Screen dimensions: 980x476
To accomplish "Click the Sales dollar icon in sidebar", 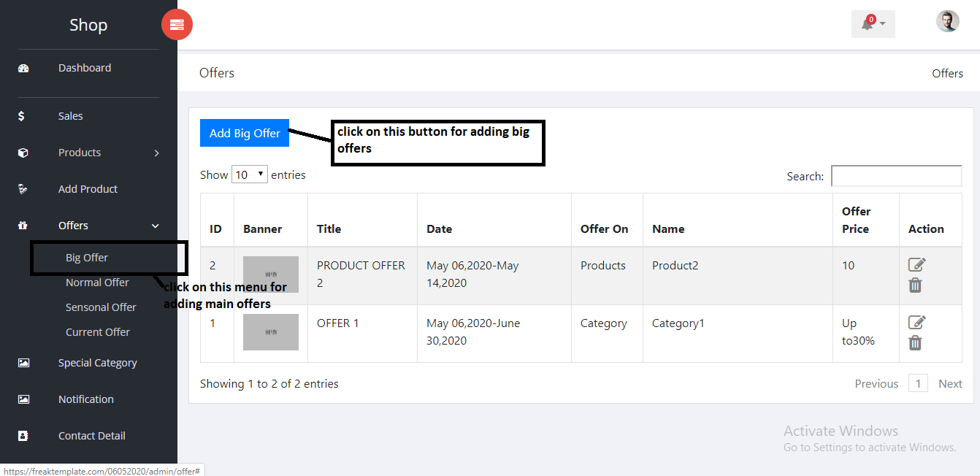I will coord(22,116).
